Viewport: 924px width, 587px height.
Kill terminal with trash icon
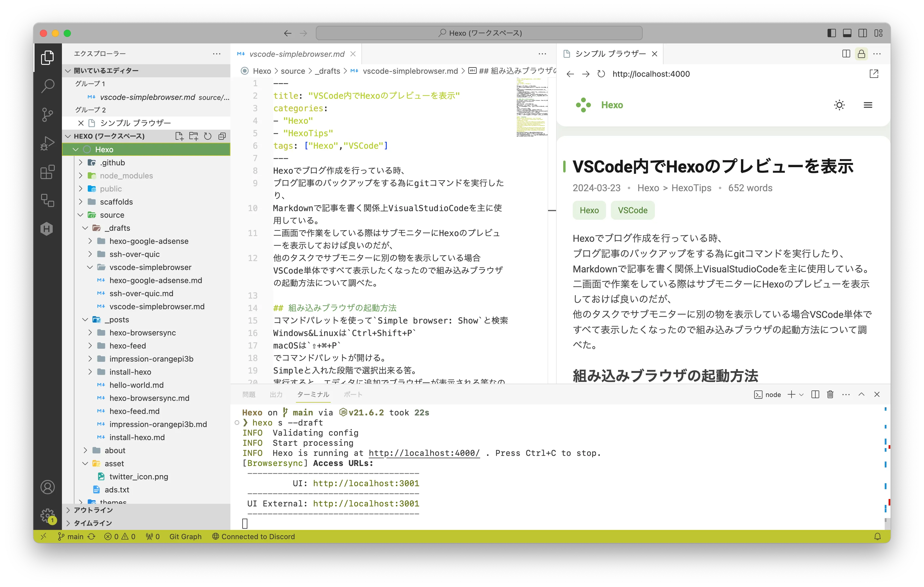(x=830, y=395)
